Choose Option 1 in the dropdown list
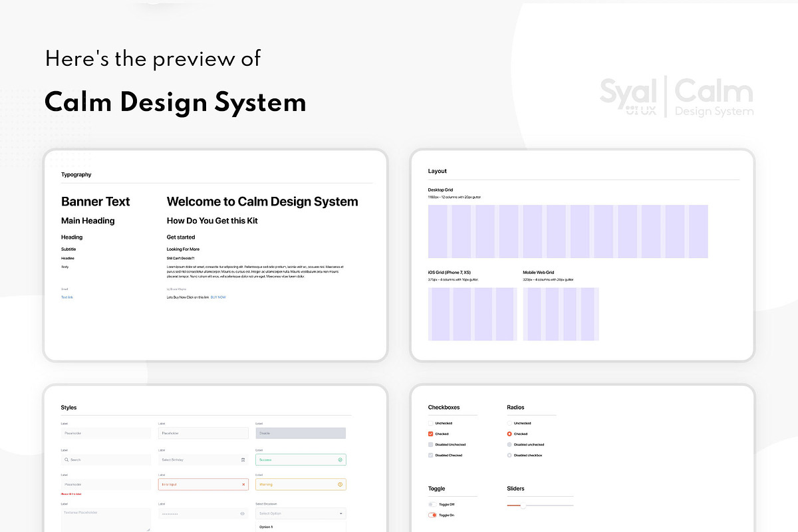798x532 pixels. click(x=266, y=527)
